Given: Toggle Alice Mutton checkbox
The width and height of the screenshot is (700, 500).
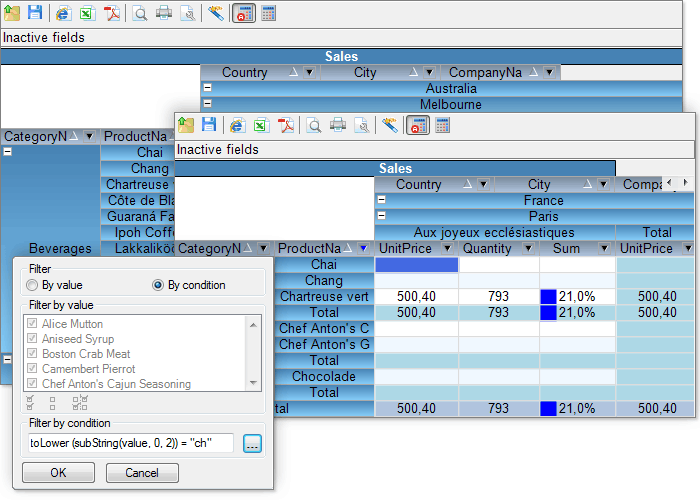Looking at the screenshot, I should (x=32, y=323).
